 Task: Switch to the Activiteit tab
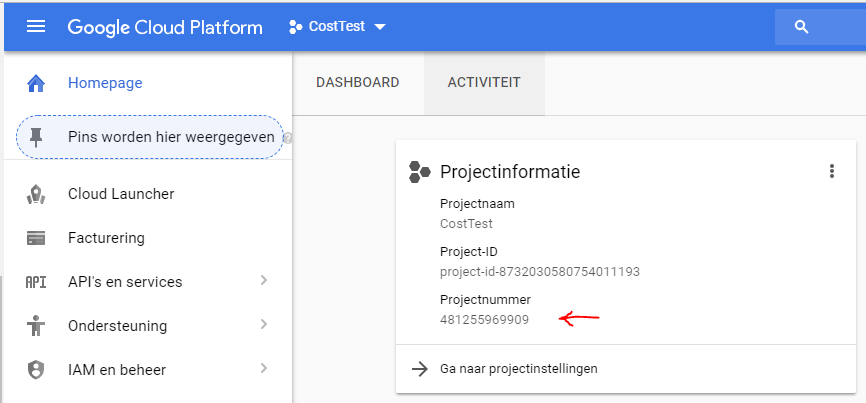point(484,83)
